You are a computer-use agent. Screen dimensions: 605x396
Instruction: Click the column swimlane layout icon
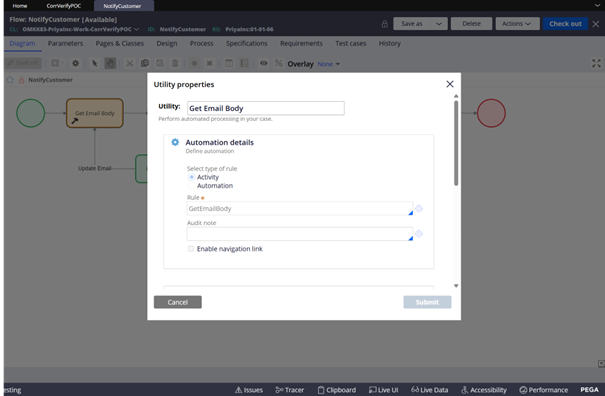click(229, 63)
